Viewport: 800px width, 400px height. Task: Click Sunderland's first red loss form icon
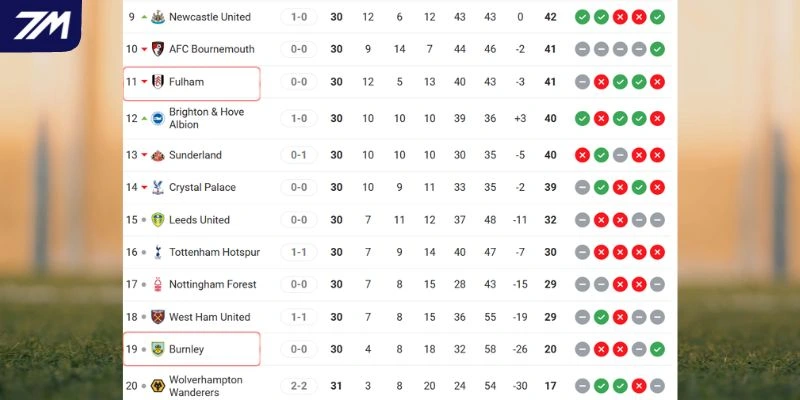(582, 155)
